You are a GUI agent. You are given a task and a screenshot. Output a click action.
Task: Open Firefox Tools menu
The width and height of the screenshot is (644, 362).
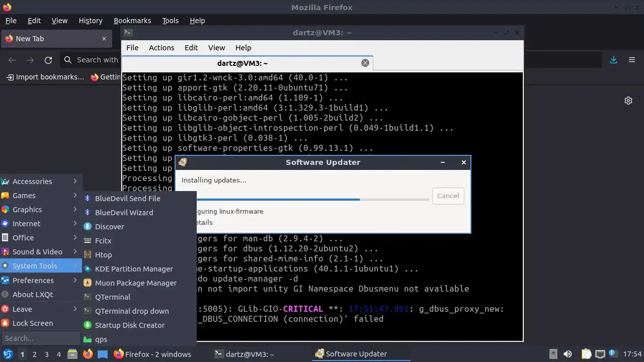[170, 21]
